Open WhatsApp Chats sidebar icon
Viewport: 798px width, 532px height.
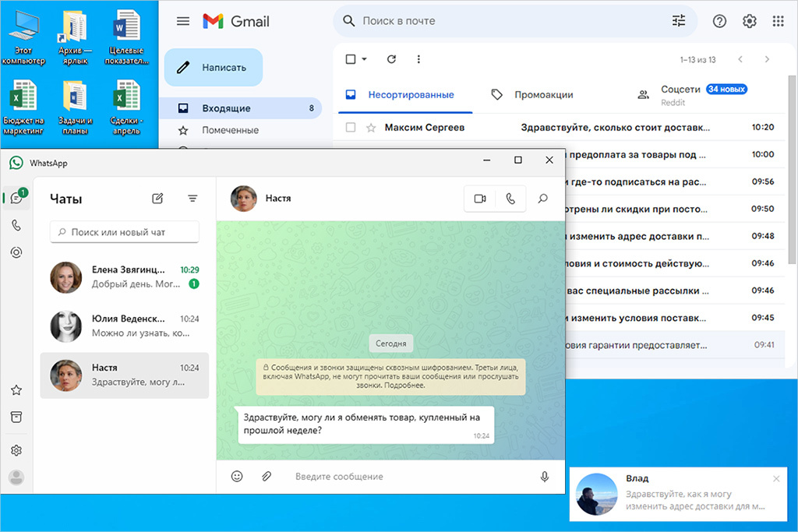click(x=16, y=198)
